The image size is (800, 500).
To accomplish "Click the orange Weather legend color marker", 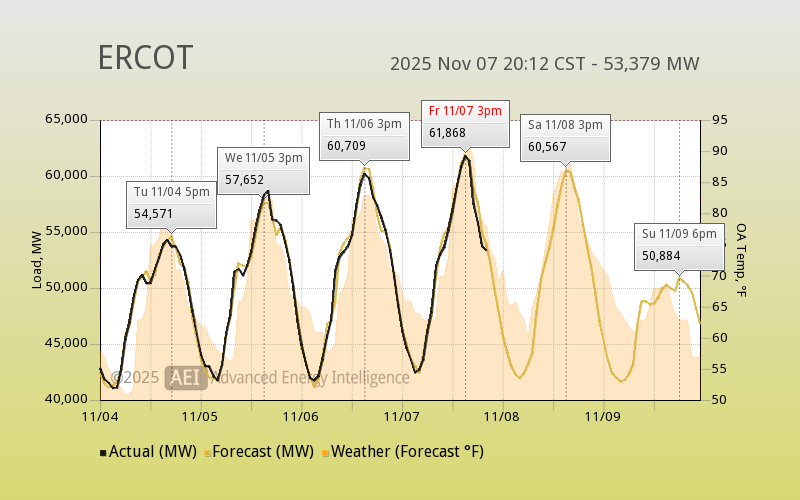I will pos(325,453).
